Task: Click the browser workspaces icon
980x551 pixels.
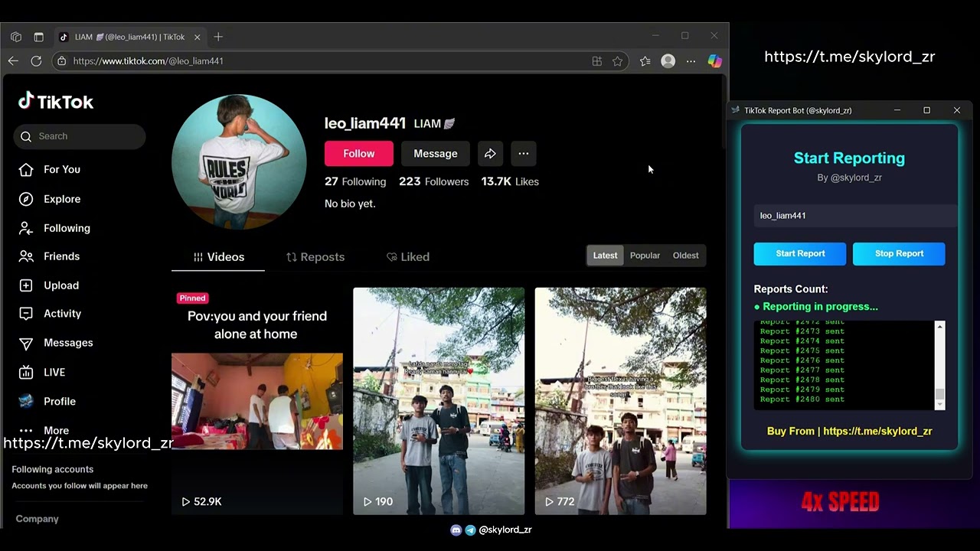Action: [16, 37]
